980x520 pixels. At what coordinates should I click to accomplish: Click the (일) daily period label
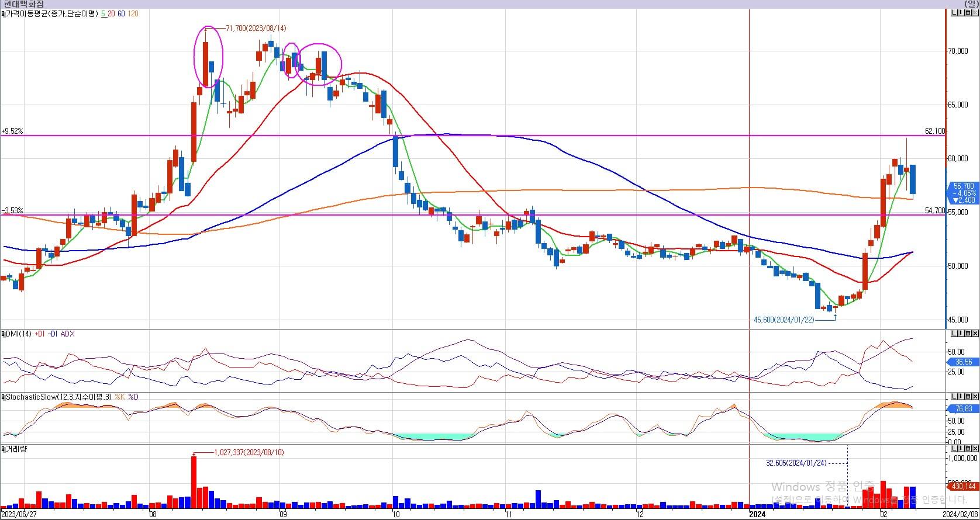click(971, 4)
